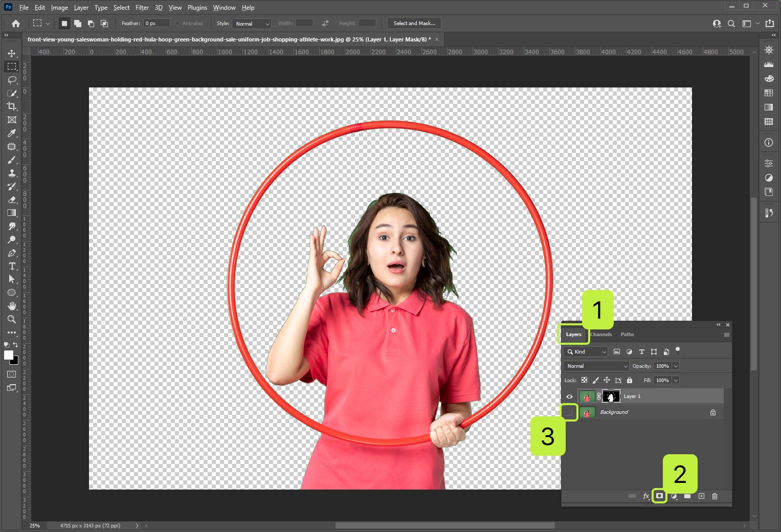781x532 pixels.
Task: Toggle lock position icon
Action: [607, 380]
